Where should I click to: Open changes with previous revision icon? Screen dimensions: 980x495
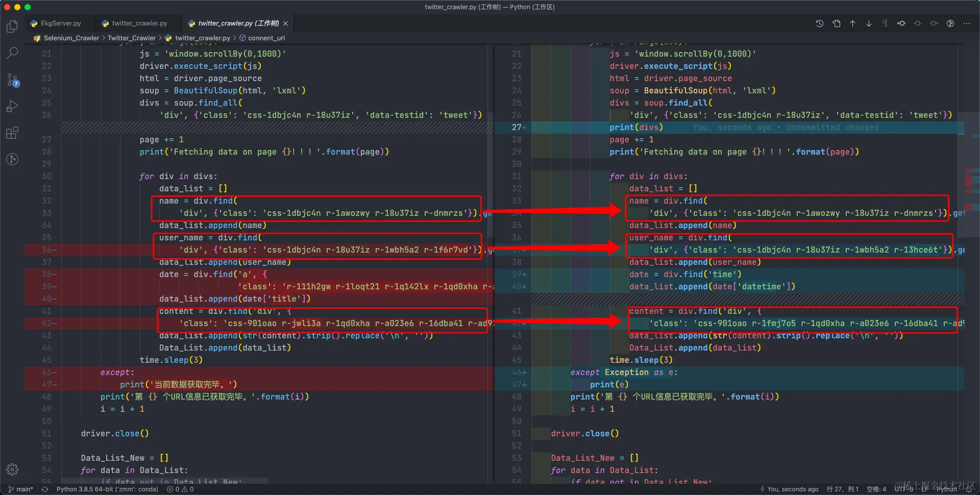pyautogui.click(x=901, y=23)
